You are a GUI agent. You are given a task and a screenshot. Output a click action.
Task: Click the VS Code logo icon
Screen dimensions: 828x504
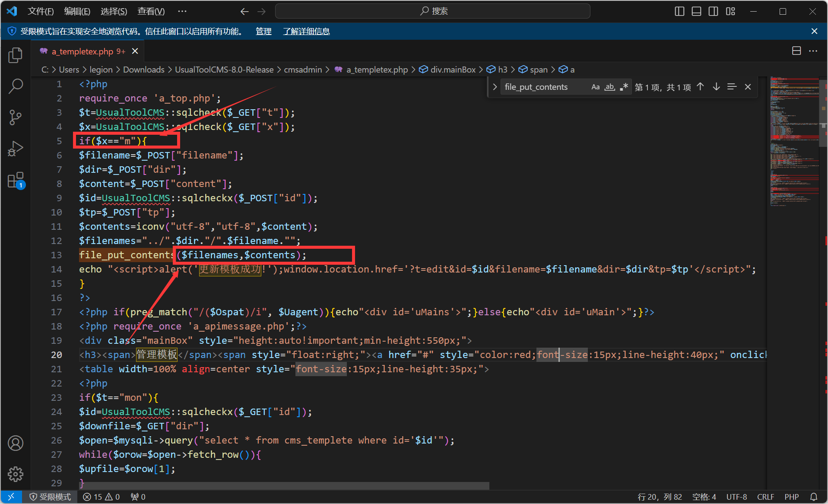[12, 11]
